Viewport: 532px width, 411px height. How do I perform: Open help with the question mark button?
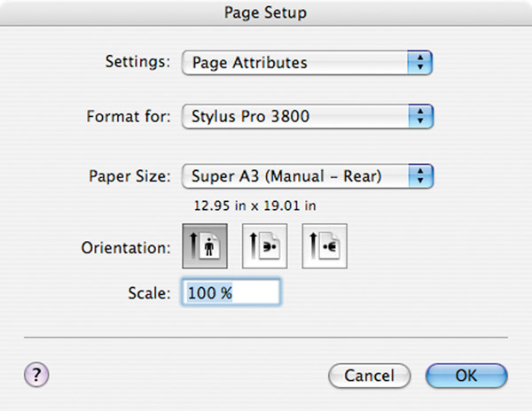click(x=36, y=375)
